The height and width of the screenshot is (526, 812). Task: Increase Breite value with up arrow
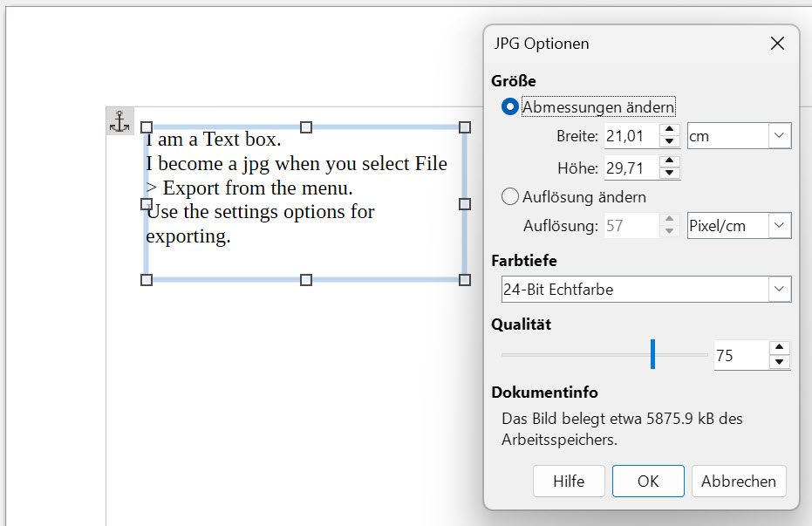(x=669, y=130)
